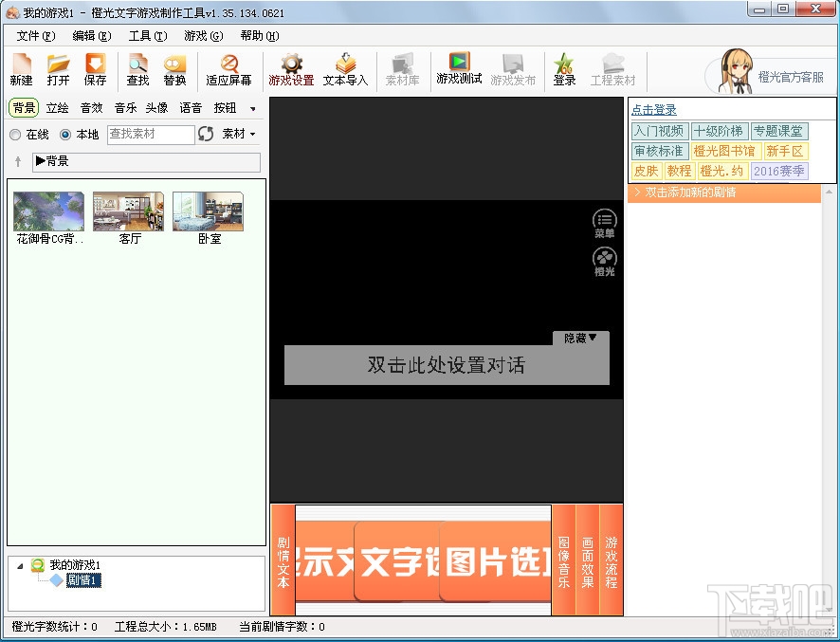The width and height of the screenshot is (840, 642).
Task: Select the 剧情文本 vertical tab
Action: pyautogui.click(x=283, y=559)
